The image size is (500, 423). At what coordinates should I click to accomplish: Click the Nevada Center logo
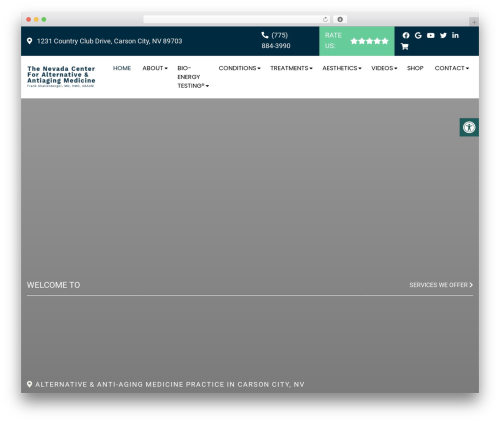(x=61, y=77)
